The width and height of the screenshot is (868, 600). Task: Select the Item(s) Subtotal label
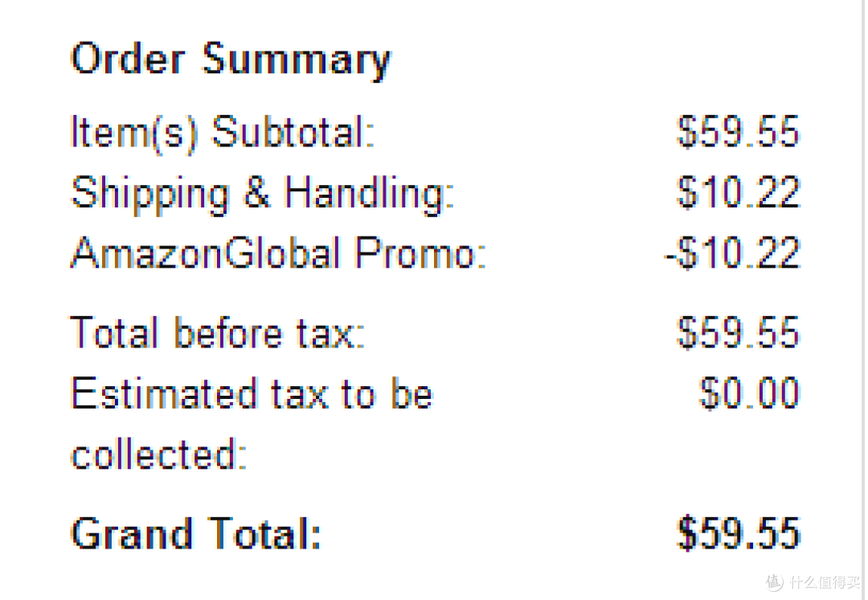tap(223, 133)
